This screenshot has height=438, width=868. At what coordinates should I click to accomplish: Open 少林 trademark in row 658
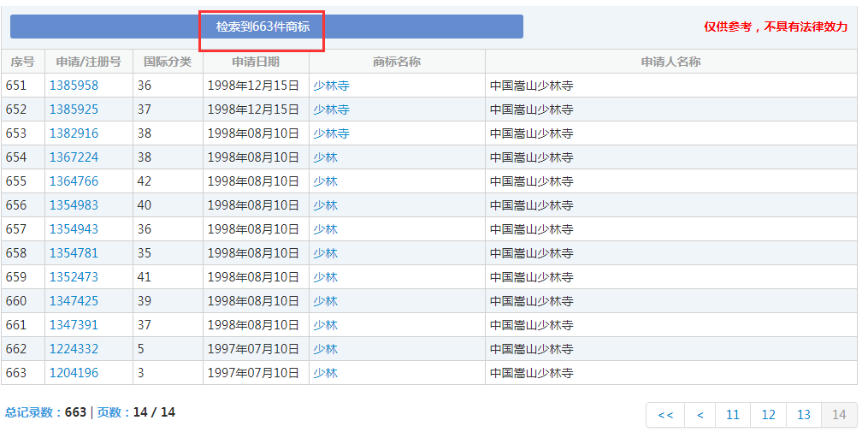tap(325, 253)
